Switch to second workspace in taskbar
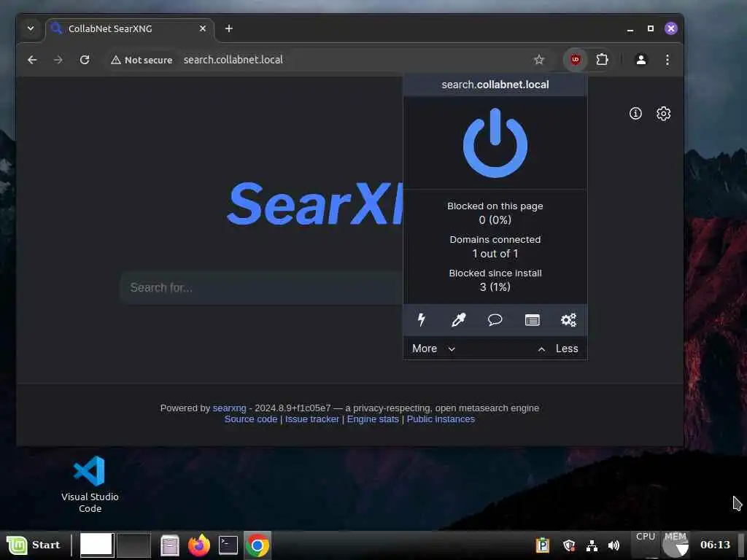Screen dimensions: 747x560 coord(134,545)
